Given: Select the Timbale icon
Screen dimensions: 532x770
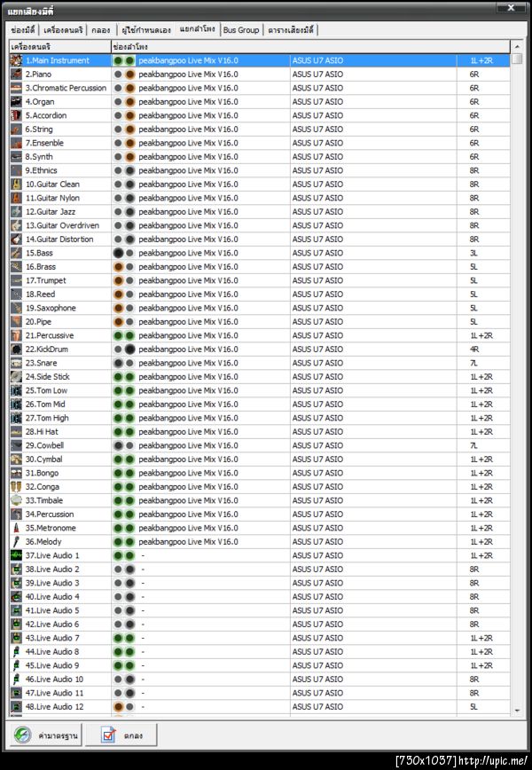Looking at the screenshot, I should (16, 500).
